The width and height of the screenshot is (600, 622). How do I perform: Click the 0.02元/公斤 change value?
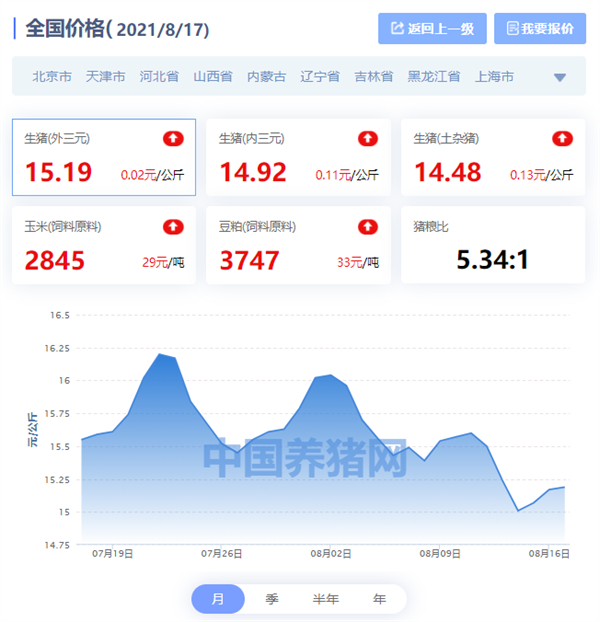tap(152, 175)
